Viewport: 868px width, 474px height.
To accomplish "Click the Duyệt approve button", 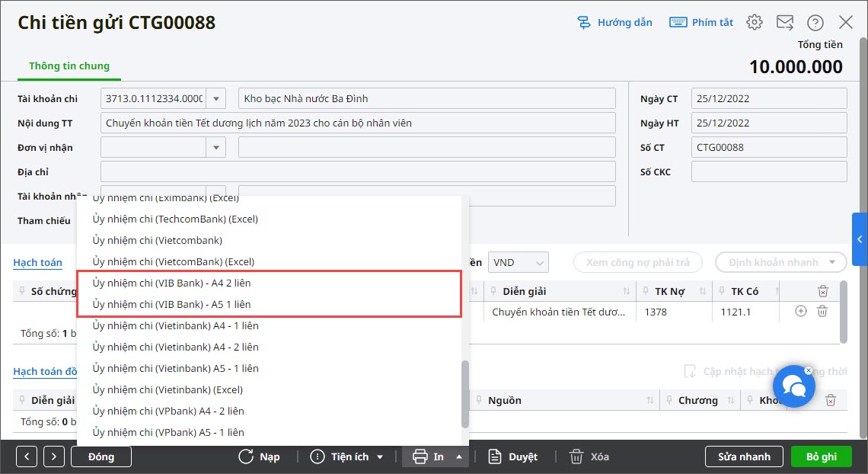I will [512, 456].
